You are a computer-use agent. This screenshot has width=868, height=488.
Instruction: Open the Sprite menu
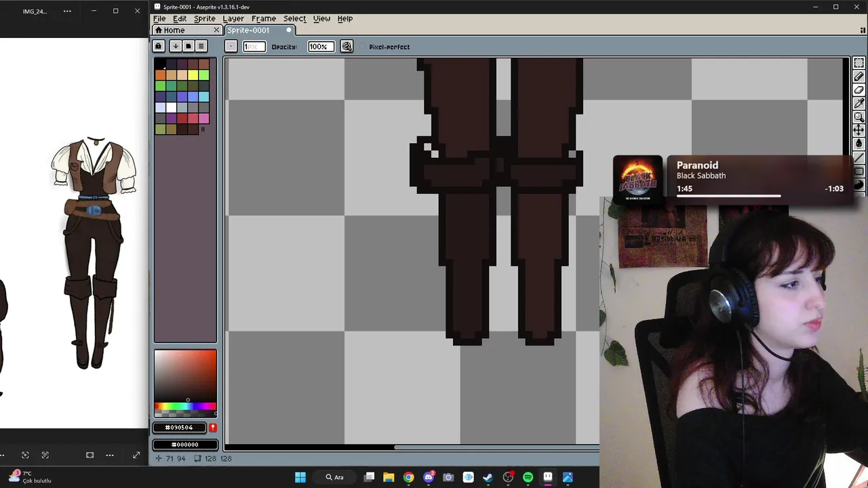pyautogui.click(x=204, y=18)
